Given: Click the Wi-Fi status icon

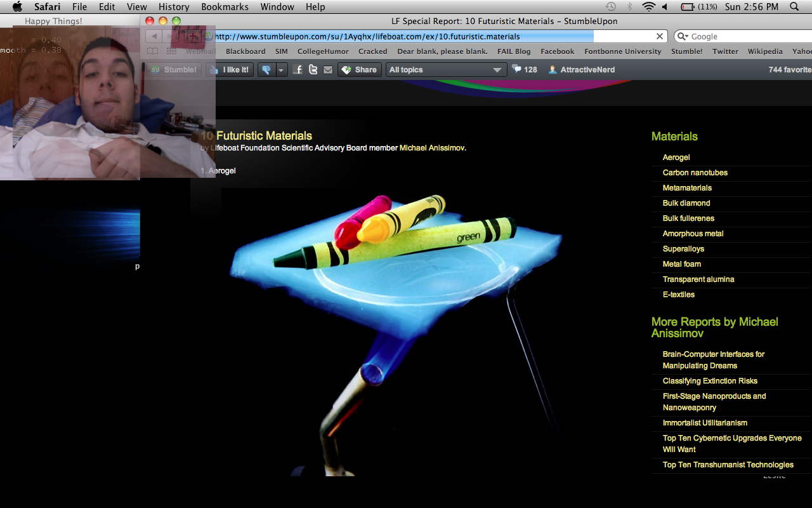Looking at the screenshot, I should point(648,7).
